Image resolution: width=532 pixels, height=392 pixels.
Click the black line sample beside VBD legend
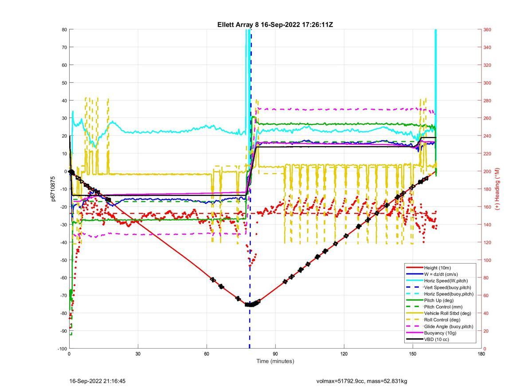pos(415,339)
